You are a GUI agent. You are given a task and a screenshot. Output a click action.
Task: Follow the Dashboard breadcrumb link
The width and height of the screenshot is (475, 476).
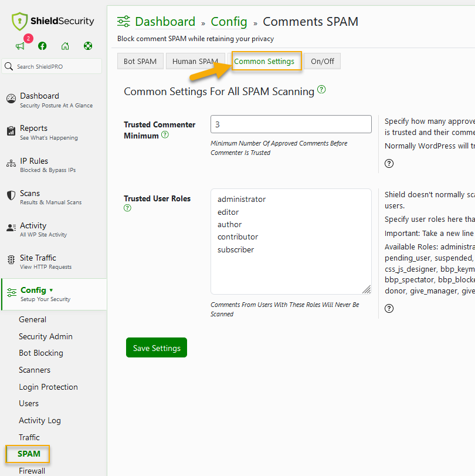click(165, 22)
